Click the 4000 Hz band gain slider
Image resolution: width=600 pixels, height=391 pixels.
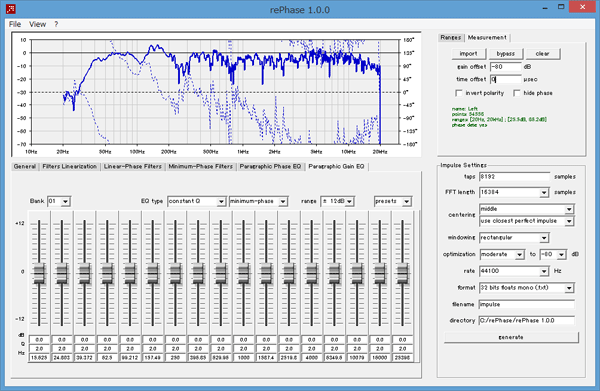(311, 273)
